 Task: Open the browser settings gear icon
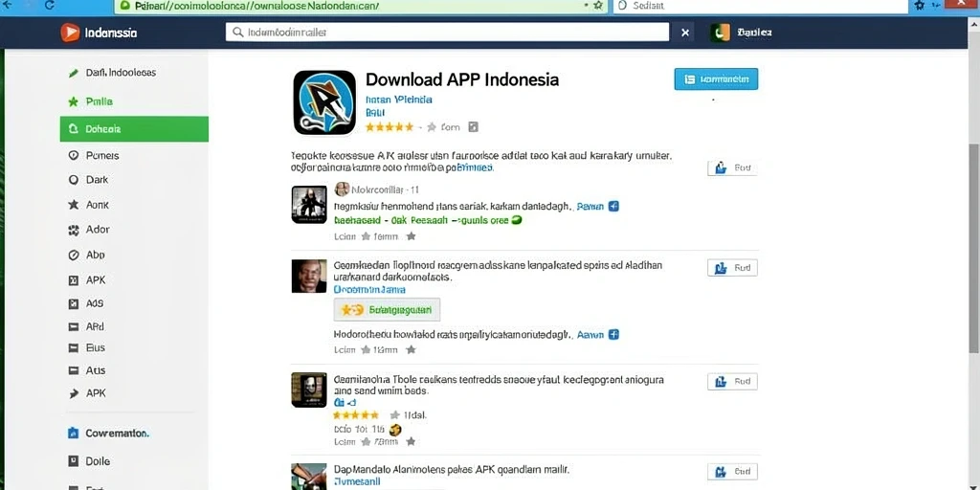[x=919, y=5]
